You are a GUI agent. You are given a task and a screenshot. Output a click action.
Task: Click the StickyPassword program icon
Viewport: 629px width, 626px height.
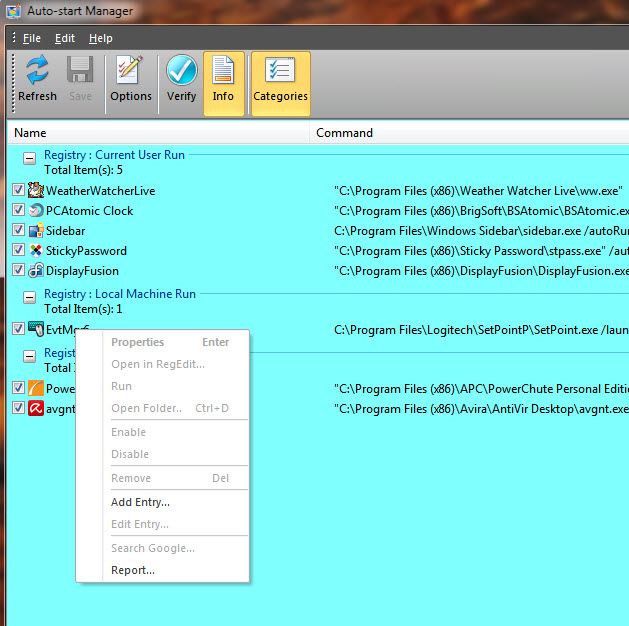[36, 250]
